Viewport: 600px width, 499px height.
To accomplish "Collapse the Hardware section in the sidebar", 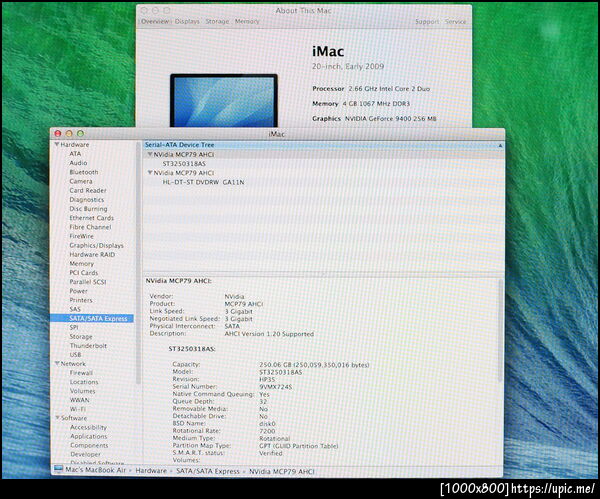I will (x=57, y=145).
